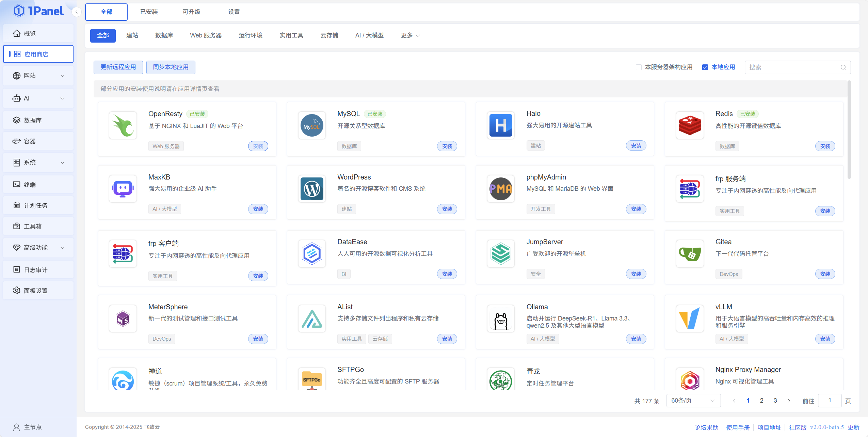This screenshot has width=868, height=437.
Task: Open the MySQL app icon
Action: click(312, 125)
